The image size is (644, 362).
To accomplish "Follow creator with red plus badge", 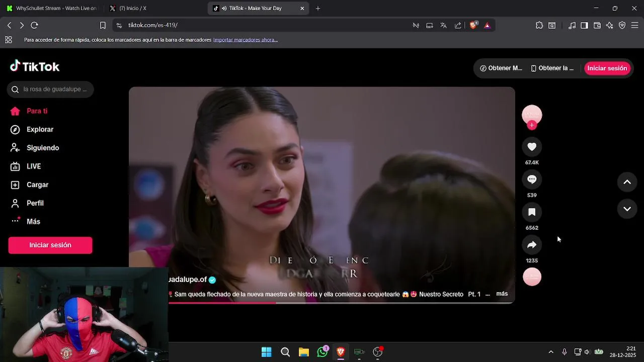I will (532, 125).
